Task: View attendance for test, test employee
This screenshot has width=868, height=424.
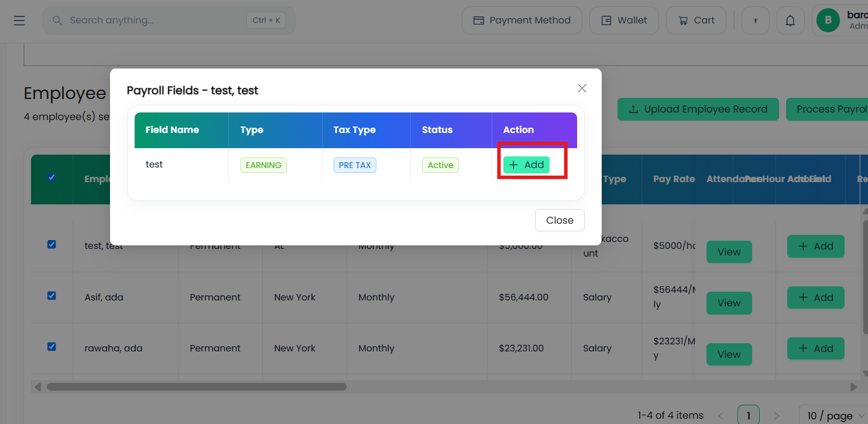Action: pyautogui.click(x=729, y=252)
